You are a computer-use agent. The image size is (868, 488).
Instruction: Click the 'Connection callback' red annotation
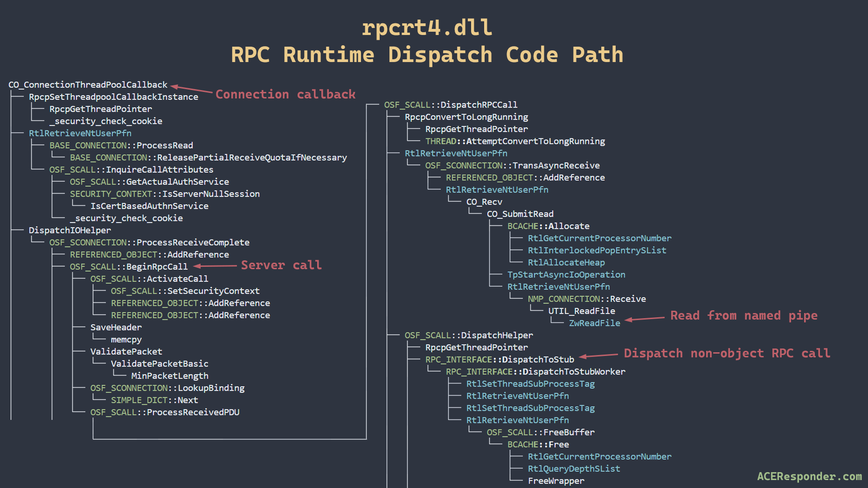pos(285,95)
